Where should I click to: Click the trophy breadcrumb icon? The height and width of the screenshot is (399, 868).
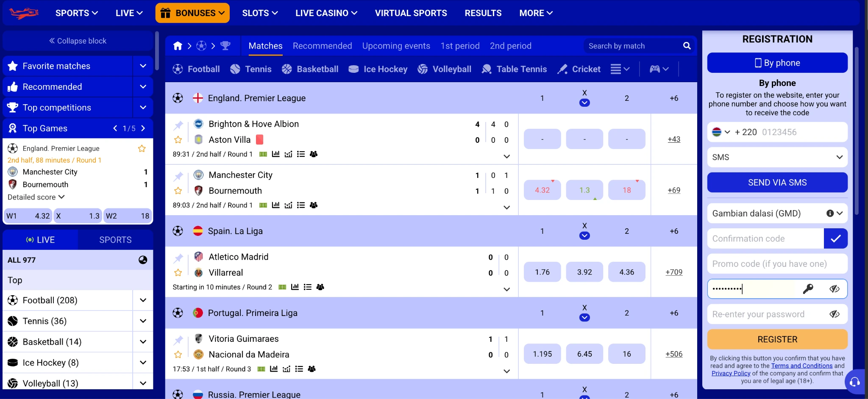click(x=225, y=46)
